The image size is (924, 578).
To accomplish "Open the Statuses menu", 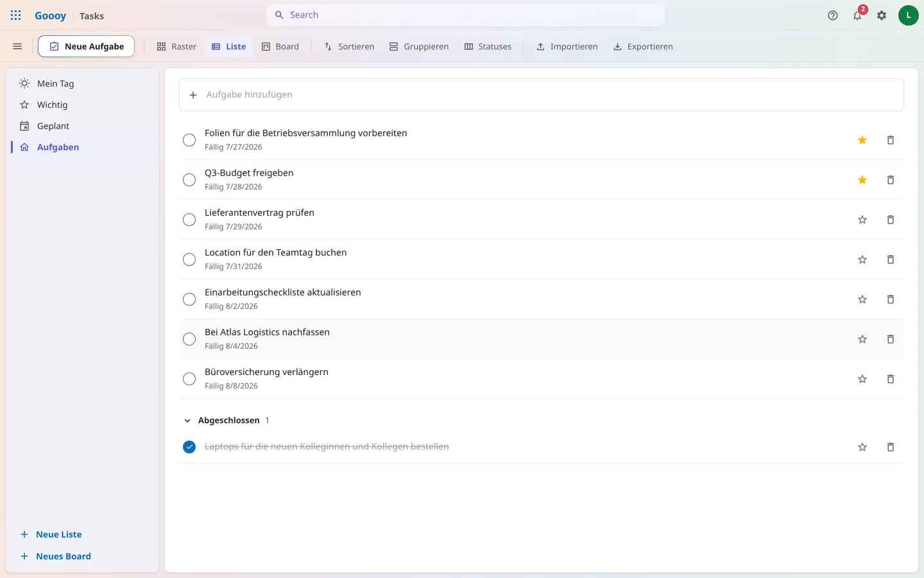I will coord(488,46).
